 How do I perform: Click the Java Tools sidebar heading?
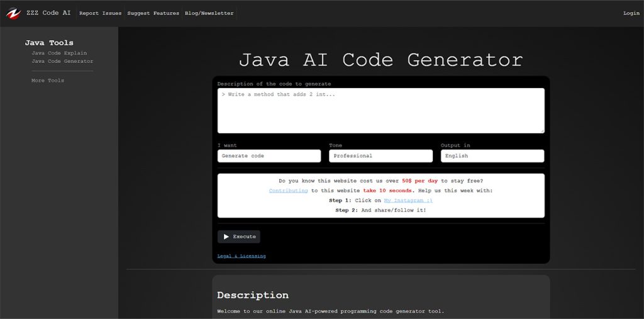(x=49, y=43)
